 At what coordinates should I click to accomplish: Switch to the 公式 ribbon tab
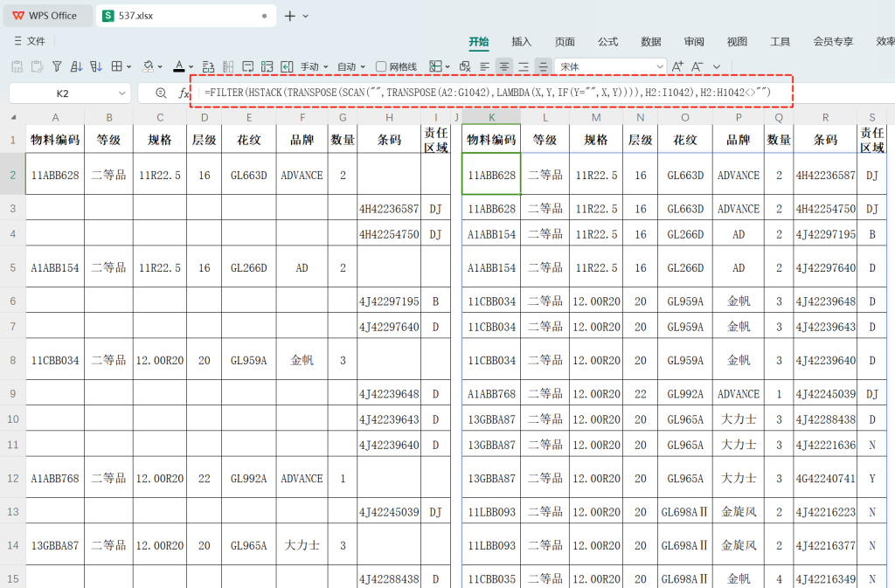click(x=608, y=42)
